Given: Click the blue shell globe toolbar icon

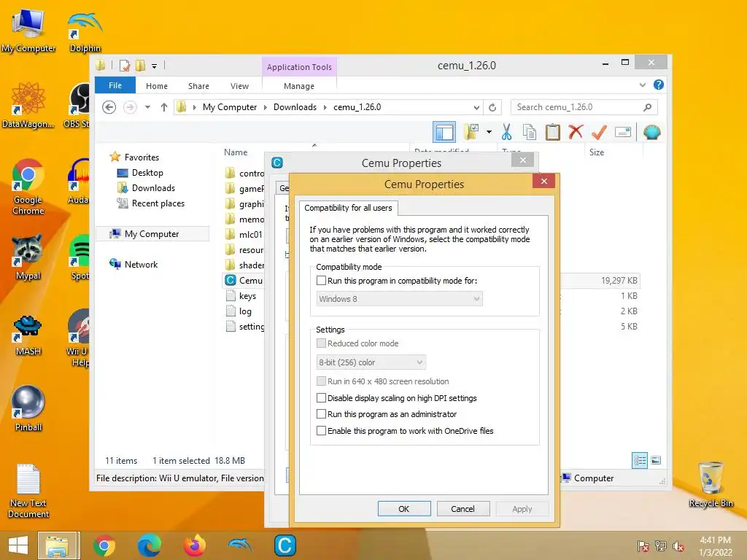Looking at the screenshot, I should 651,132.
